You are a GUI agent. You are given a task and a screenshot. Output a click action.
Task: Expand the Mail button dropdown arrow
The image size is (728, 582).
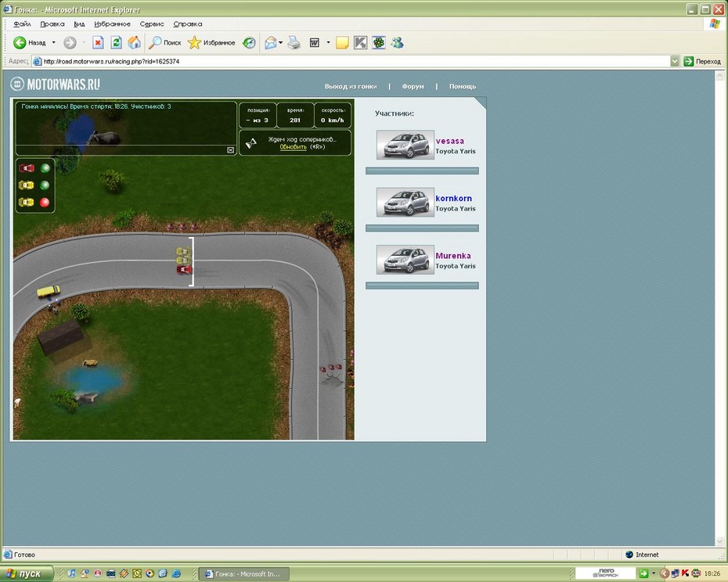[280, 43]
